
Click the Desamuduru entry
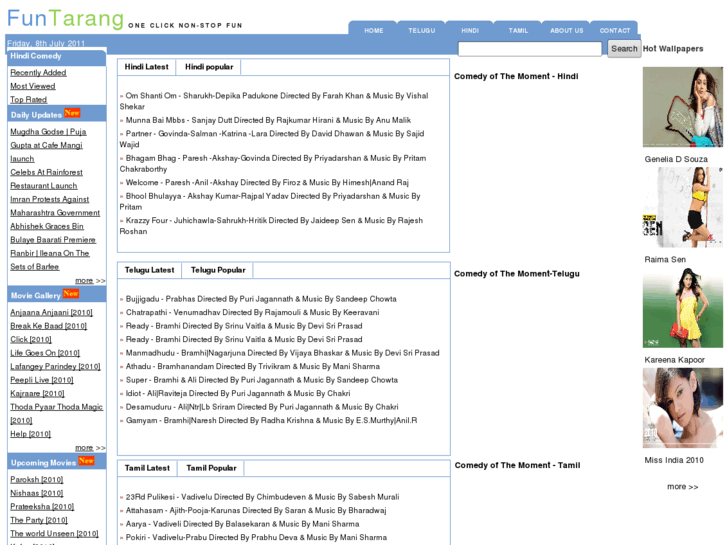(x=262, y=406)
